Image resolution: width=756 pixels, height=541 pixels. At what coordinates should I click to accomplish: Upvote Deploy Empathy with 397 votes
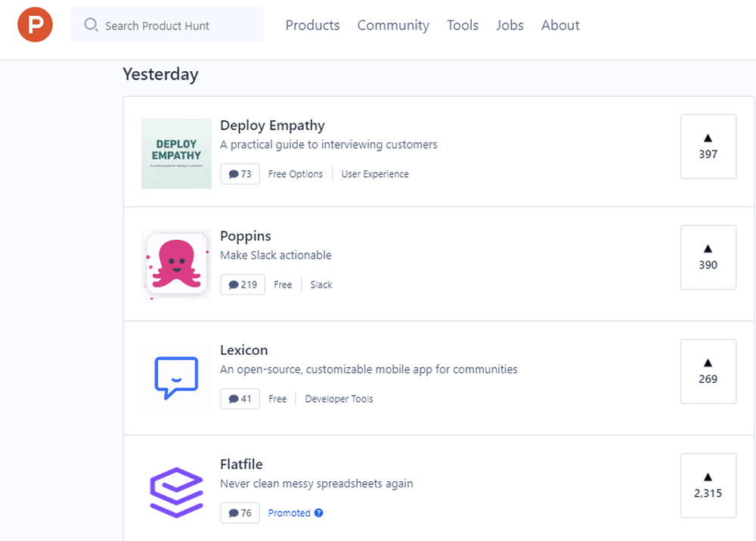click(708, 147)
